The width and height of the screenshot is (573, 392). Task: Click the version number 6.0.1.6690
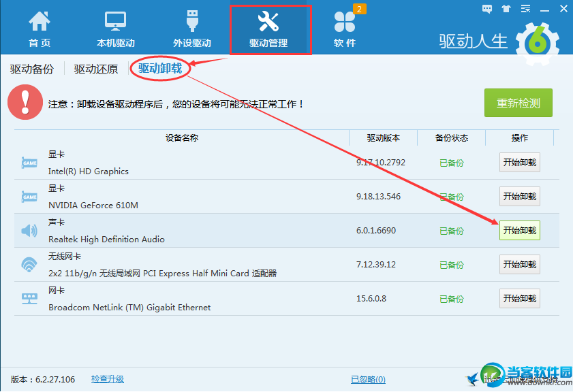coord(376,231)
